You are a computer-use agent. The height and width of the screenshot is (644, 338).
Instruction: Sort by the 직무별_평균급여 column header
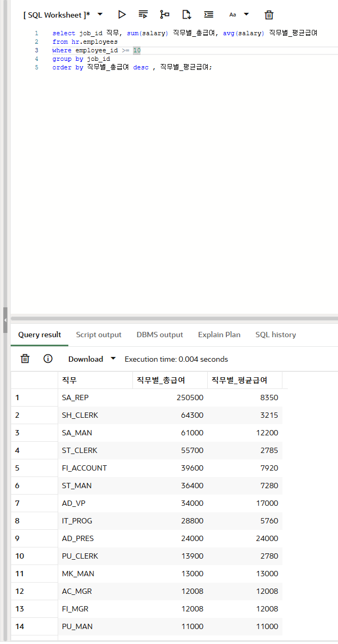coord(245,380)
